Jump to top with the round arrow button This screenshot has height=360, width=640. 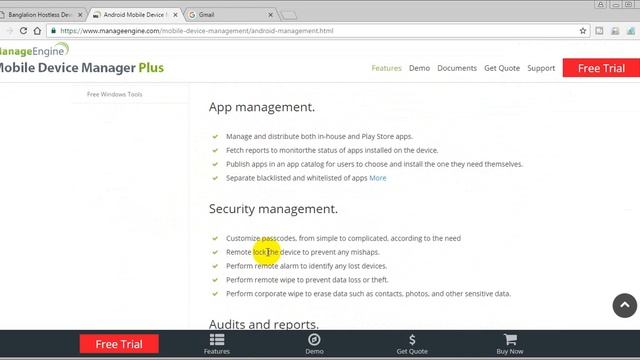[x=624, y=305]
